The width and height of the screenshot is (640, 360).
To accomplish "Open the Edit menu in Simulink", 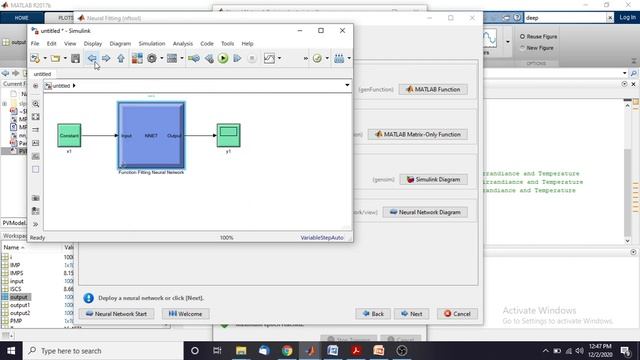I will point(51,43).
